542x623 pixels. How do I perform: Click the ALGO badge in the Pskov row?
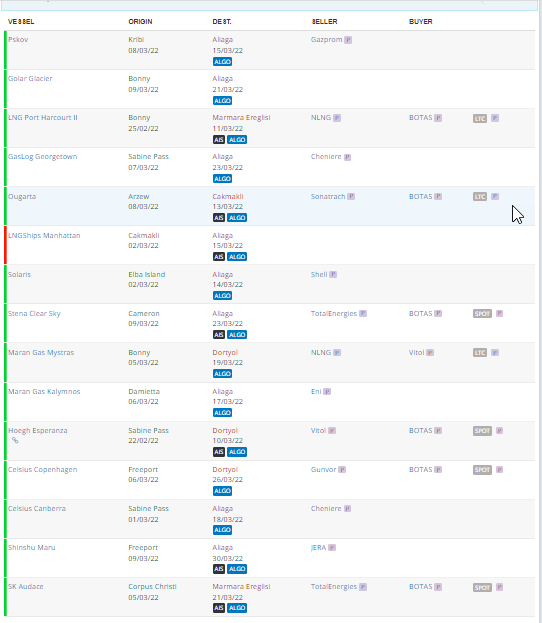click(x=222, y=62)
